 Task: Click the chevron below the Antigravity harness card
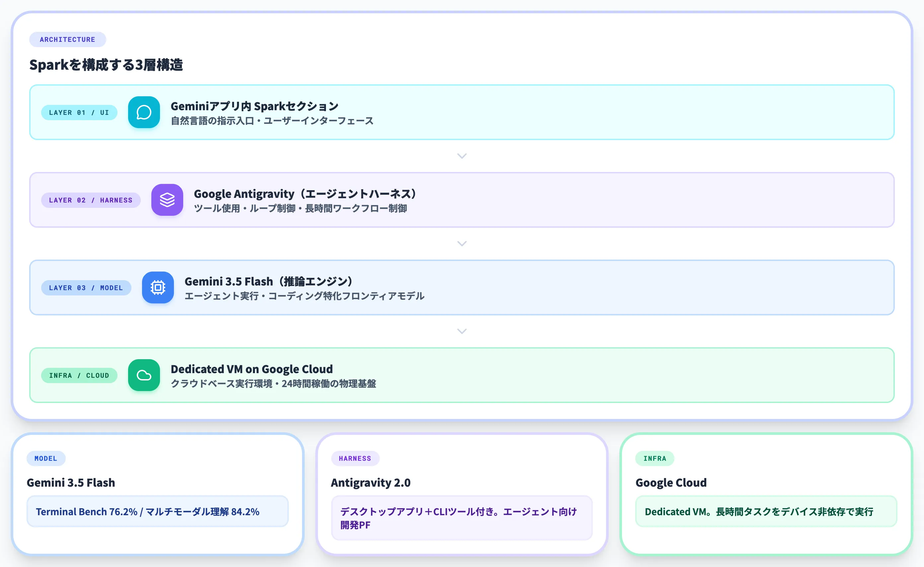click(x=462, y=244)
